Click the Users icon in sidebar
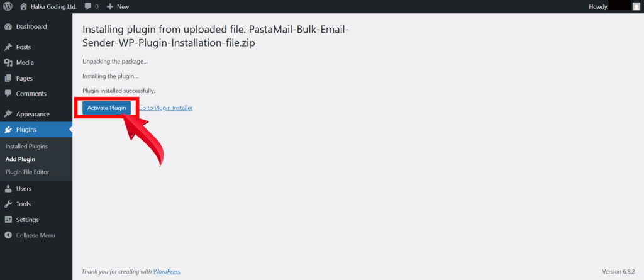This screenshot has width=644, height=280. (x=8, y=189)
